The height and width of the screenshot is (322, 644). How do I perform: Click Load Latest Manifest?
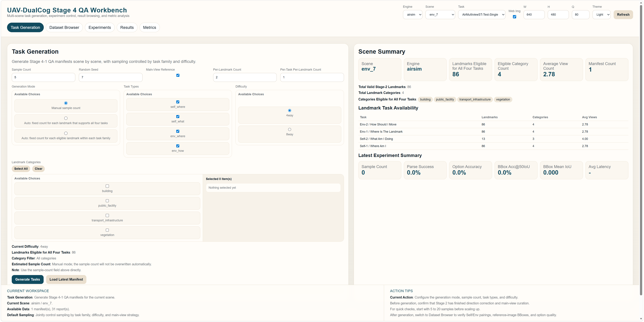66,279
